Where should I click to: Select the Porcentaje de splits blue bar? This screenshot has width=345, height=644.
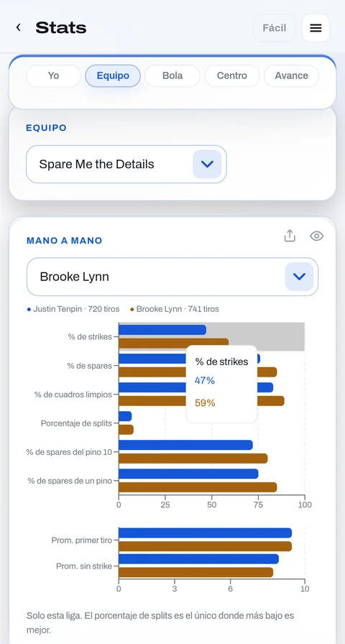click(x=125, y=416)
